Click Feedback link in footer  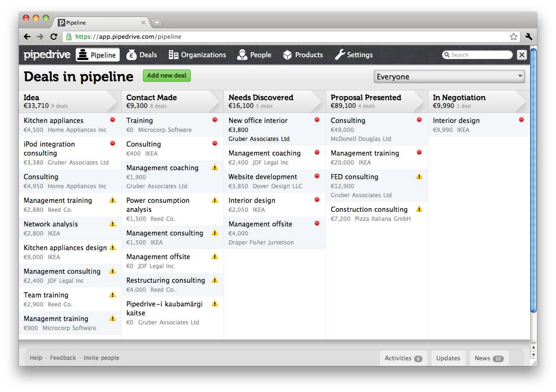pos(63,358)
